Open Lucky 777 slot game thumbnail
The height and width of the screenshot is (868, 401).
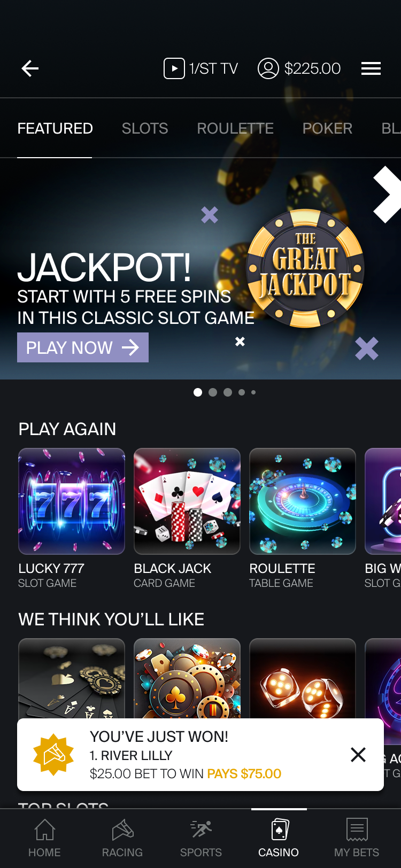point(72,501)
